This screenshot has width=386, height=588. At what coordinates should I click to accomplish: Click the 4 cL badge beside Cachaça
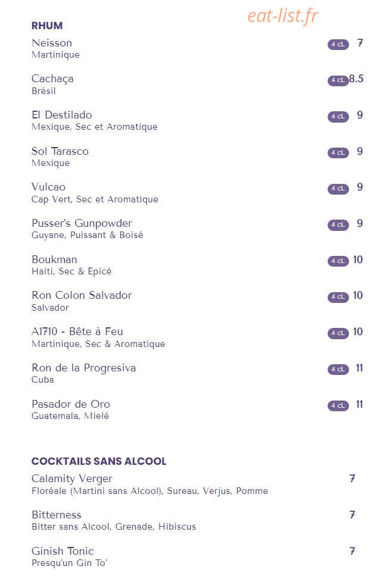pos(338,80)
